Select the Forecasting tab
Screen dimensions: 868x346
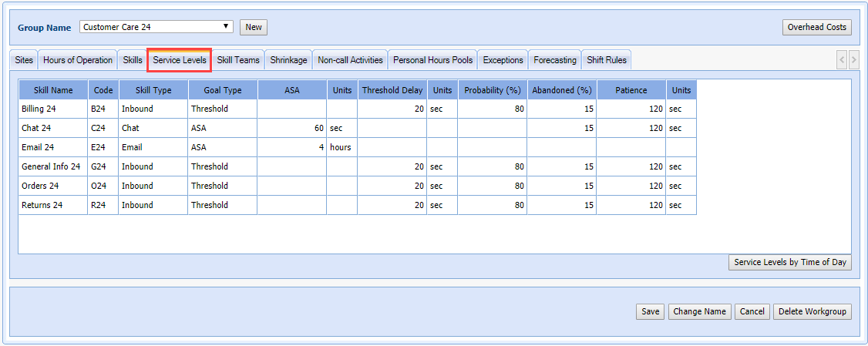554,60
